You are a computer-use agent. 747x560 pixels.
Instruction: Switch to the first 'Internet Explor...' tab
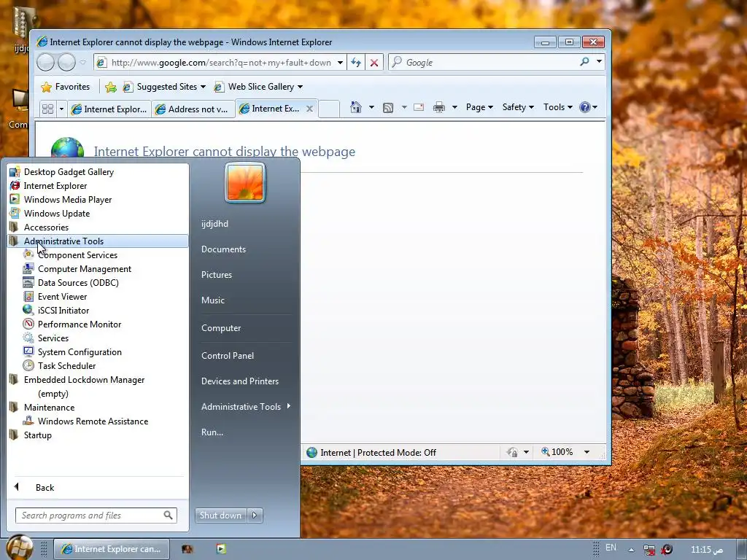click(x=109, y=109)
